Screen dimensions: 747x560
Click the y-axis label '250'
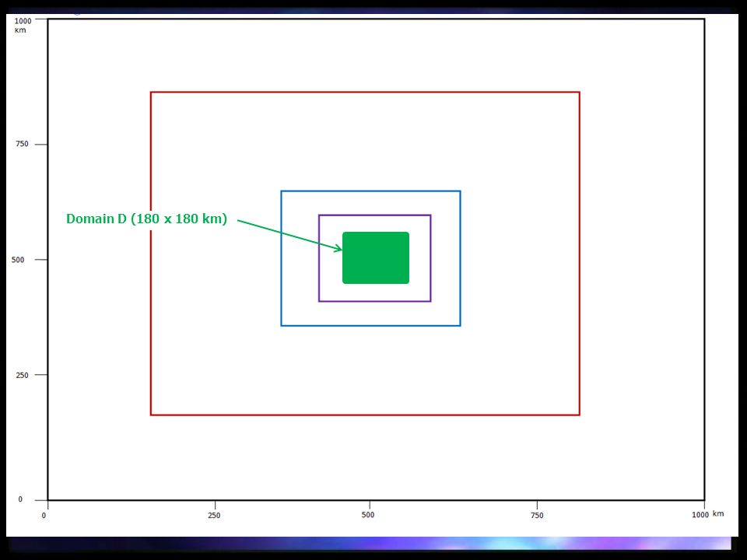click(22, 375)
